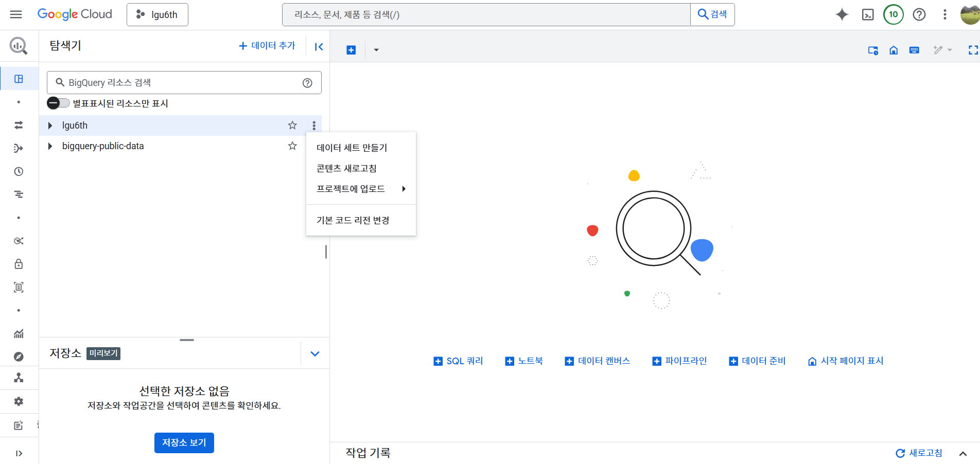Click the panel divider handle above 저장소
The height and width of the screenshot is (464, 980).
coord(187,340)
